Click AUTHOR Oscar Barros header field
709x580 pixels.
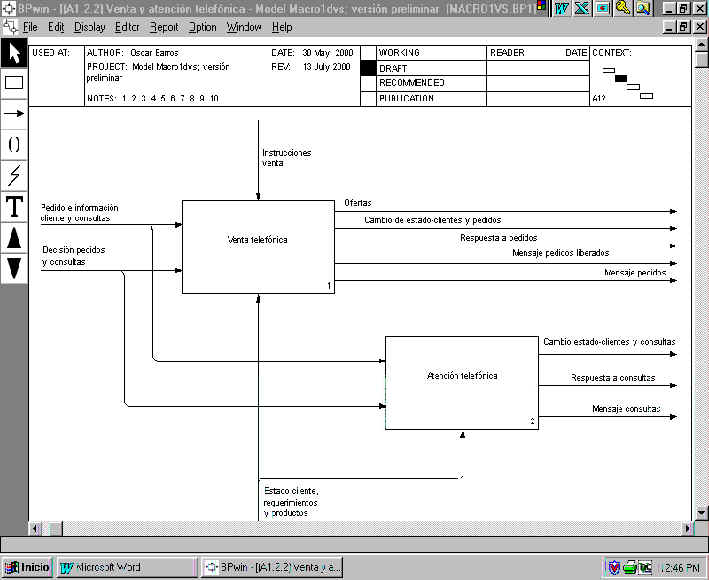(132, 52)
